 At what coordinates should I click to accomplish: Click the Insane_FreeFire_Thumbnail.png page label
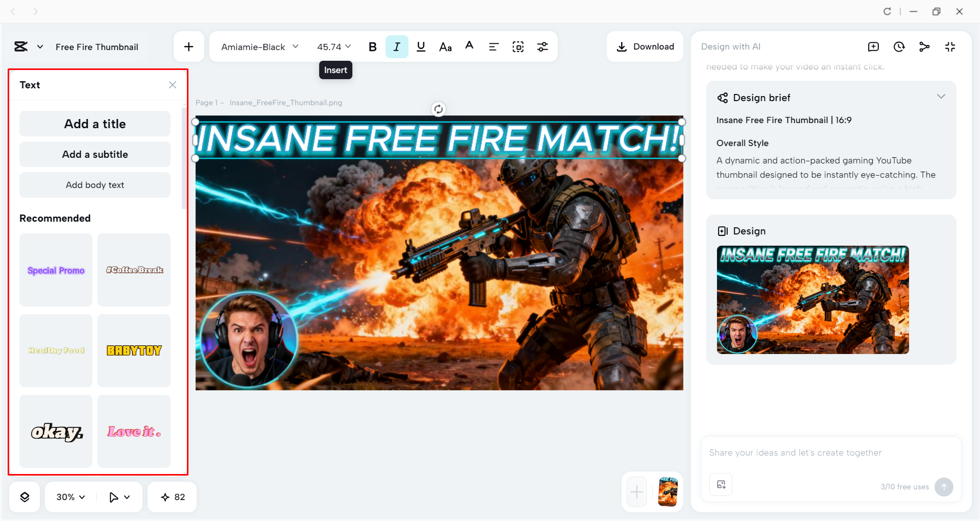click(286, 103)
